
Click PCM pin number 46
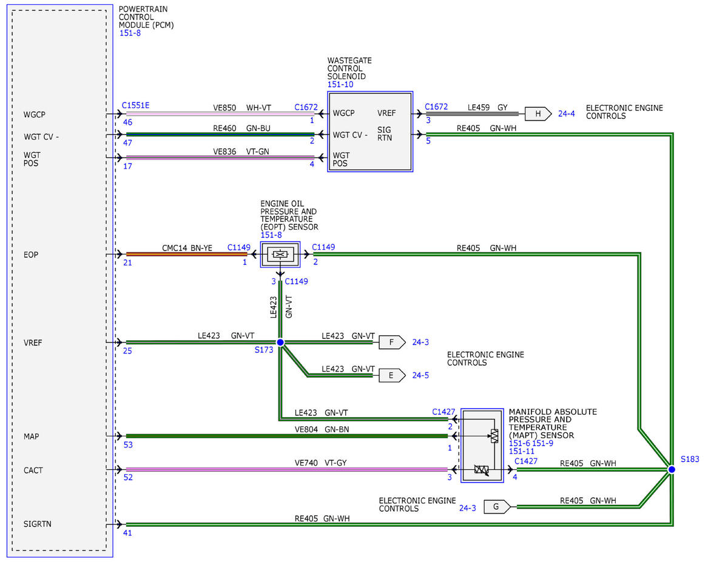pos(128,122)
